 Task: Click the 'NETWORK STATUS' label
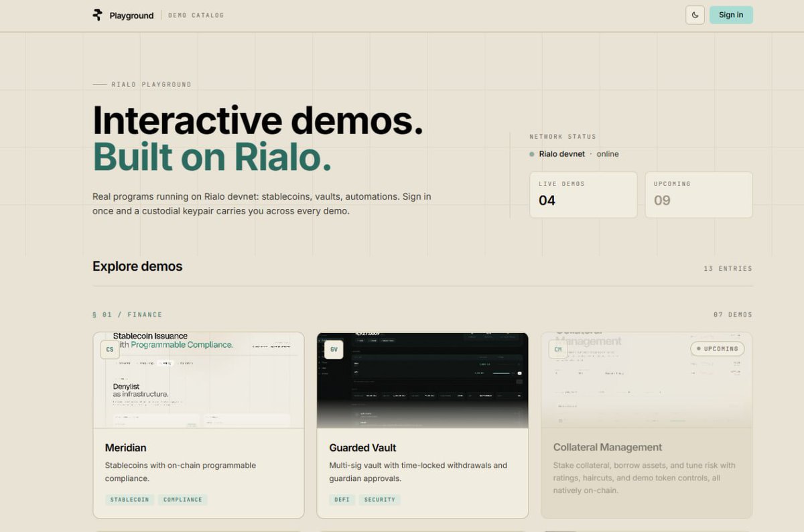563,137
